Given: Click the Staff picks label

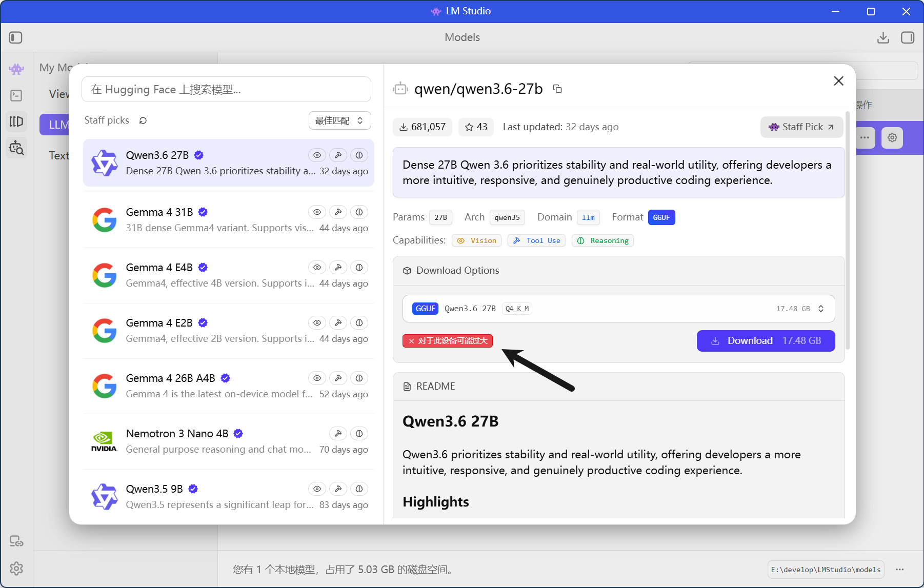Looking at the screenshot, I should click(107, 120).
